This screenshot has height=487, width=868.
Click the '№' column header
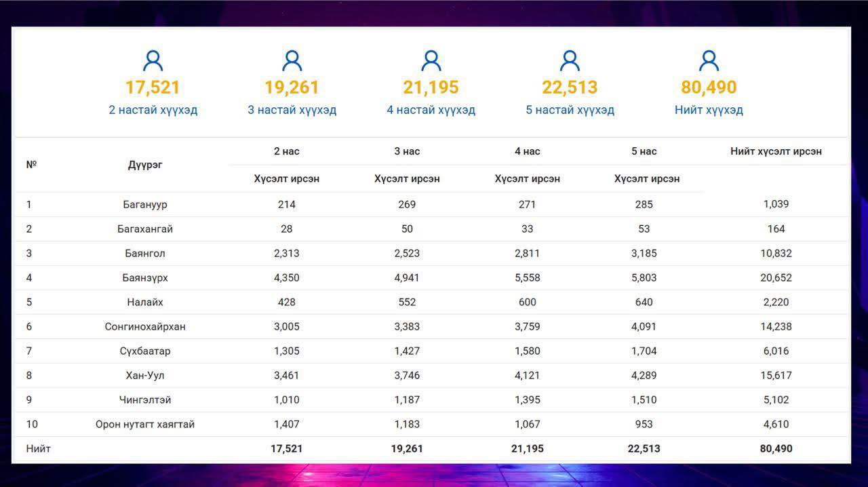(x=31, y=165)
